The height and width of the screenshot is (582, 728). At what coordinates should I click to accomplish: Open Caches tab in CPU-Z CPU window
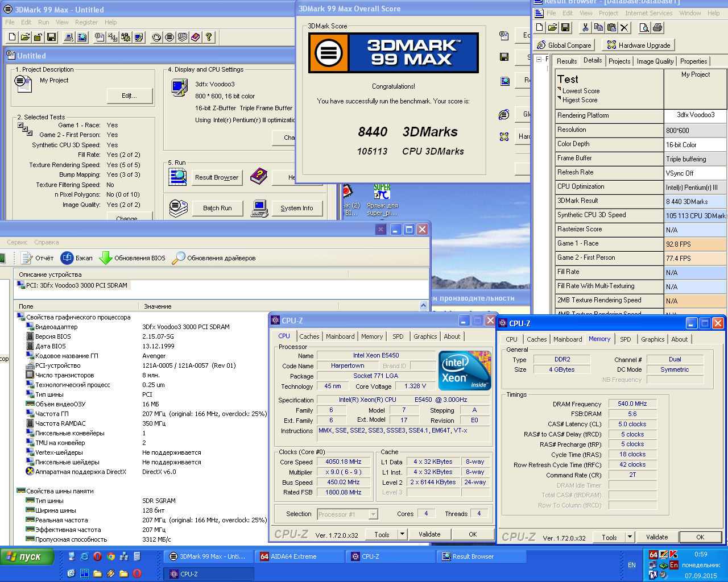tap(309, 336)
